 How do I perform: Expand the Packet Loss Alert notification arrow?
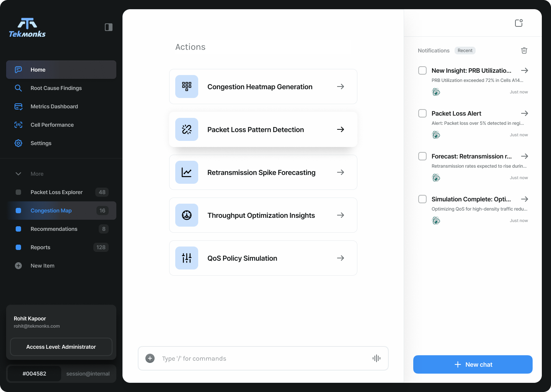tap(525, 113)
